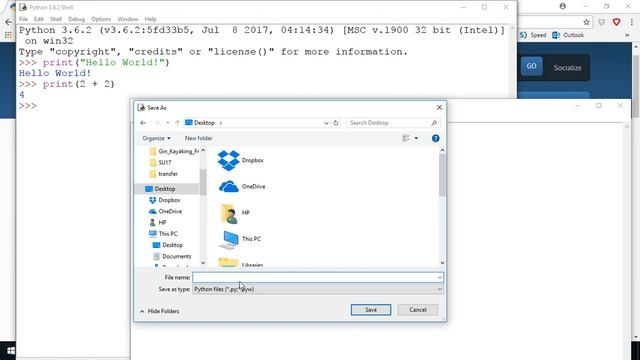Open the Libraries folder in file list
The image size is (640, 360).
tap(229, 263)
